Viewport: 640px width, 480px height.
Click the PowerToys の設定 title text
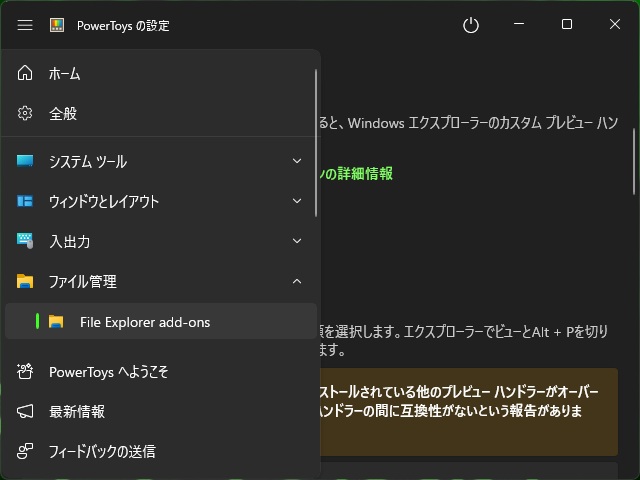coord(123,26)
